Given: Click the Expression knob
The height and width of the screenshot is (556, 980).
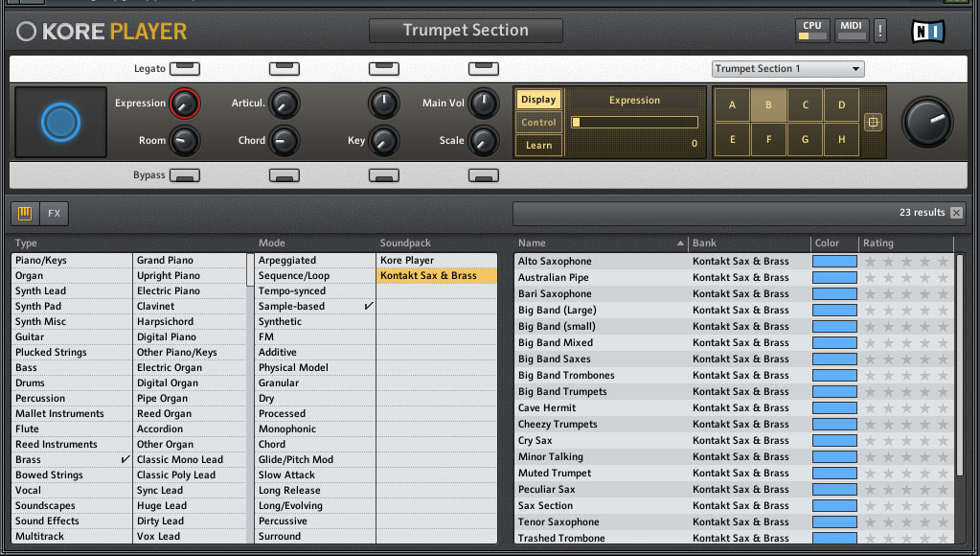Looking at the screenshot, I should [184, 104].
